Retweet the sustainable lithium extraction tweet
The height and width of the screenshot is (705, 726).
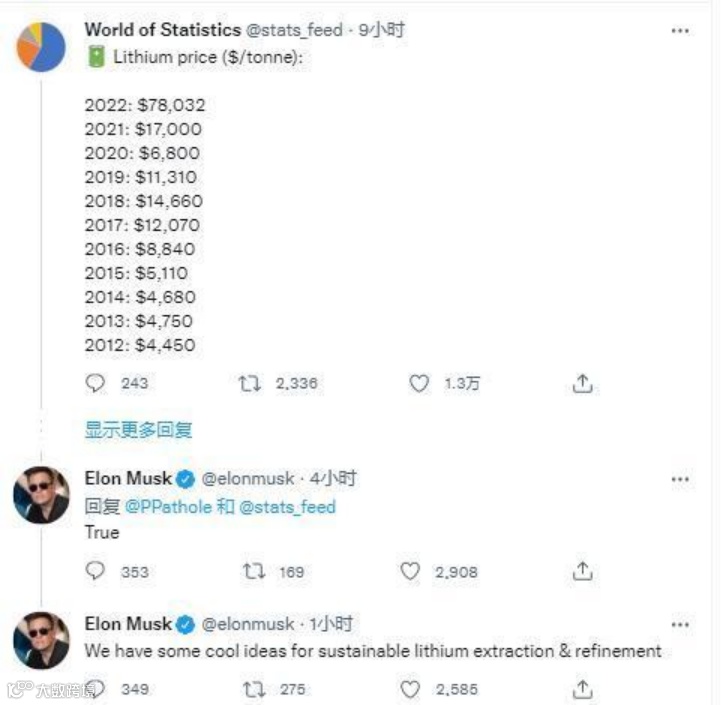click(253, 689)
